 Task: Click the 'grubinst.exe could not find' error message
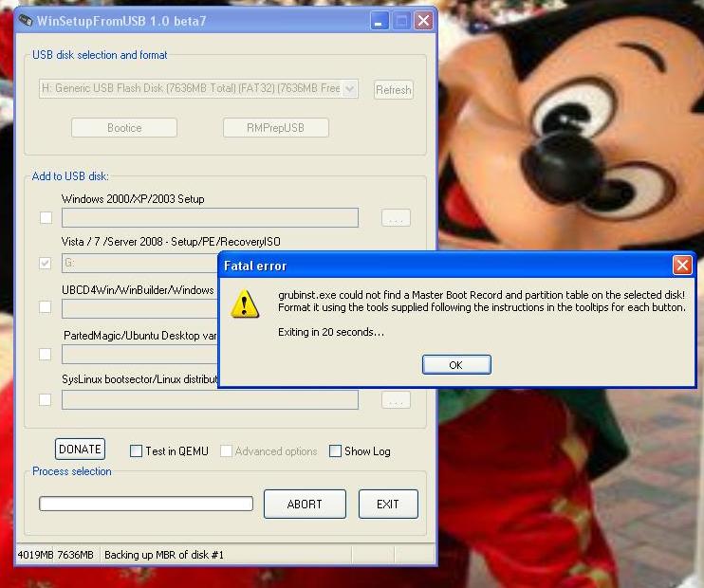(x=482, y=301)
